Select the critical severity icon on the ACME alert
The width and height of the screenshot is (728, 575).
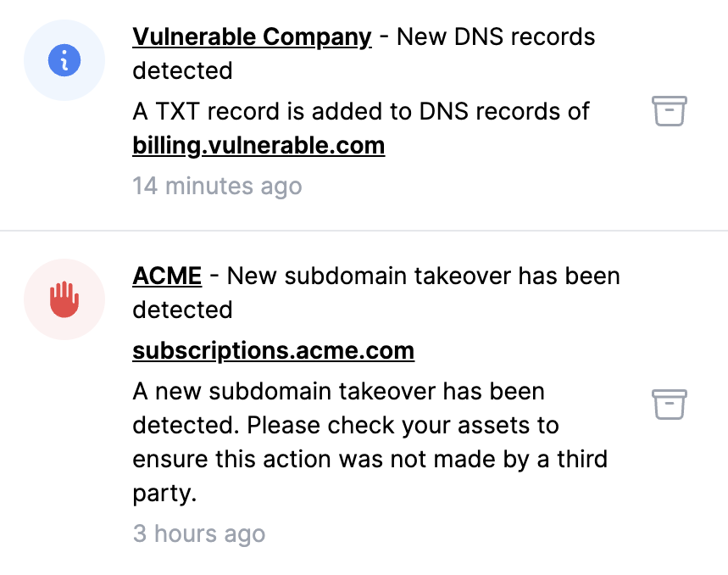64,299
